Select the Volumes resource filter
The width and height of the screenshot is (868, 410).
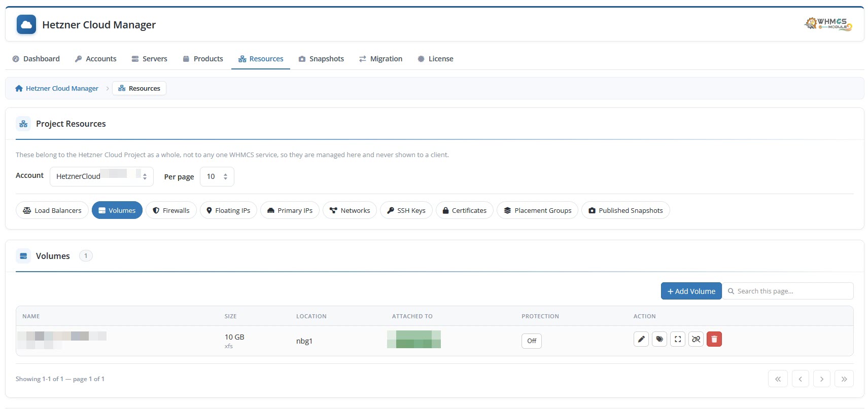pyautogui.click(x=117, y=210)
